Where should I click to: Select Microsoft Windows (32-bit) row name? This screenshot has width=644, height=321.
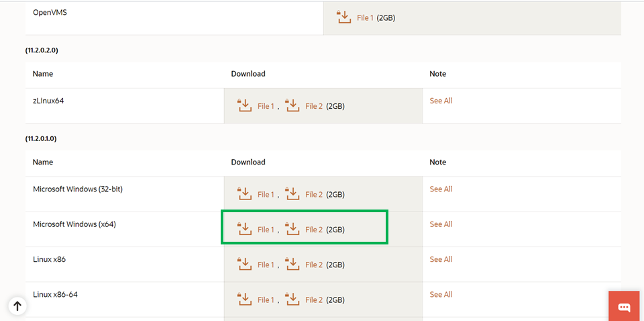78,189
